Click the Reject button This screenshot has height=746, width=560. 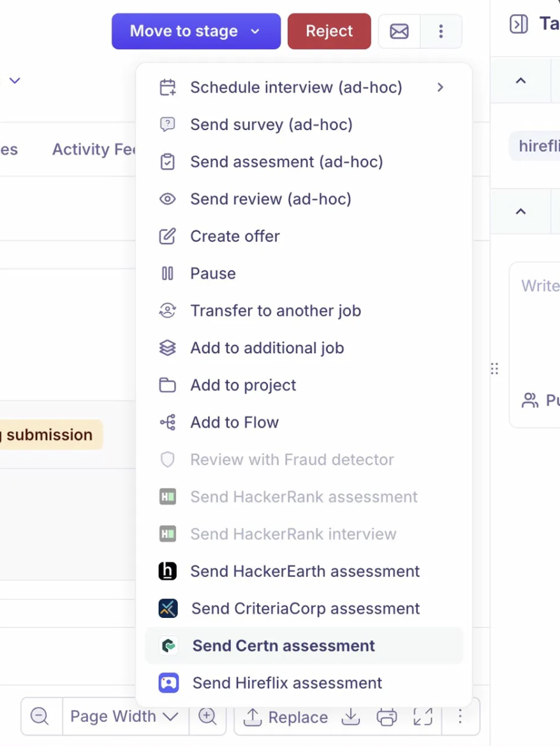[x=329, y=31]
